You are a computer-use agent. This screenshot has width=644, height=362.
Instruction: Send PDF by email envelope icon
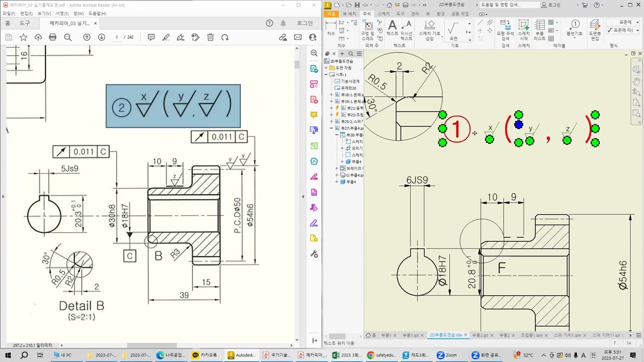point(298,37)
